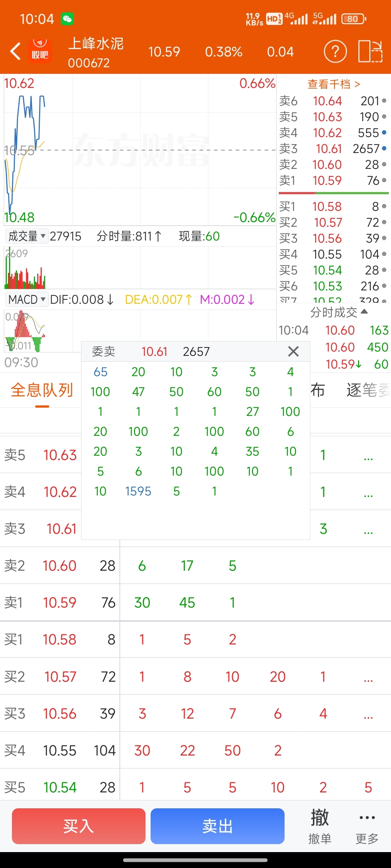Tap the 50 order in 买4 queue
Viewport: 391px width, 868px height.
pyautogui.click(x=232, y=750)
